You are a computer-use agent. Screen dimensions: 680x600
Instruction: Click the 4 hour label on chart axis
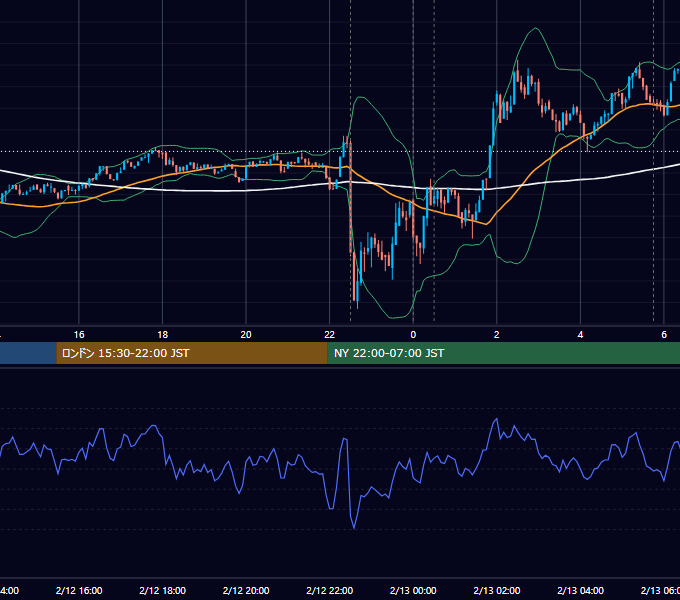580,335
